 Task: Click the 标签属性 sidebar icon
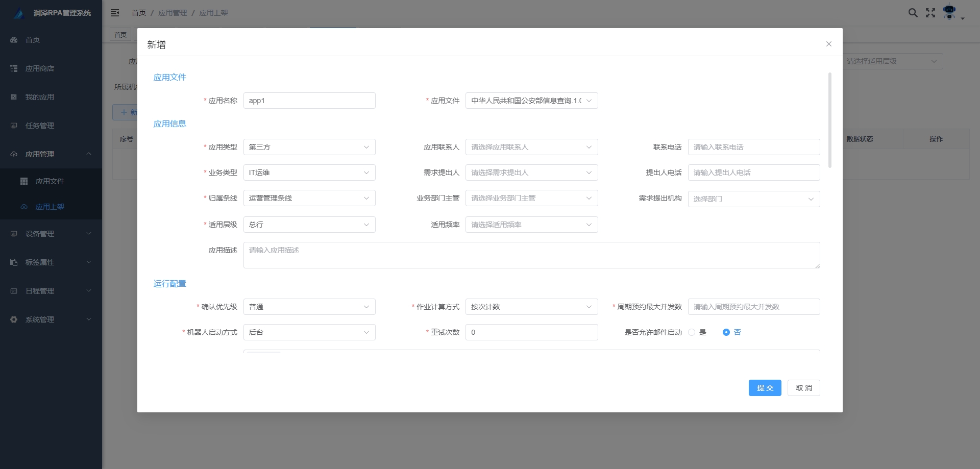(14, 262)
